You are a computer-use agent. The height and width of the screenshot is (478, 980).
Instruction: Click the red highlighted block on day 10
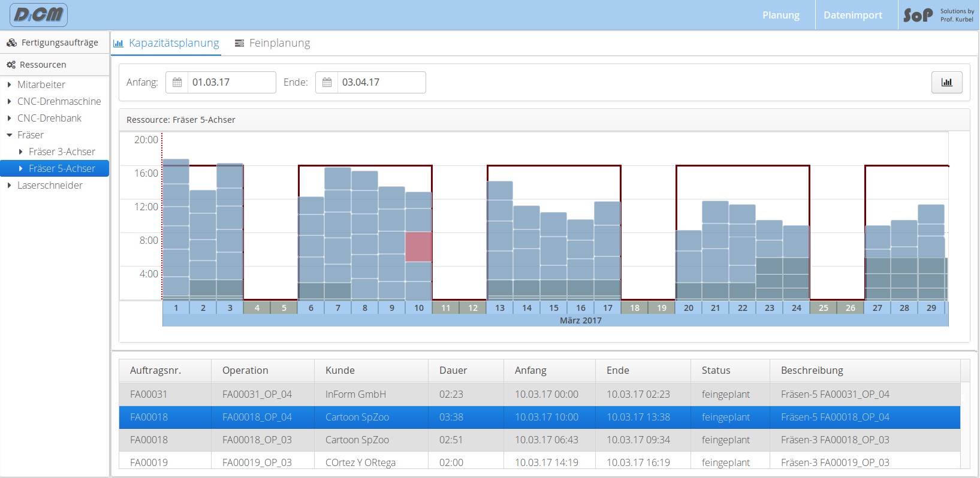[418, 247]
